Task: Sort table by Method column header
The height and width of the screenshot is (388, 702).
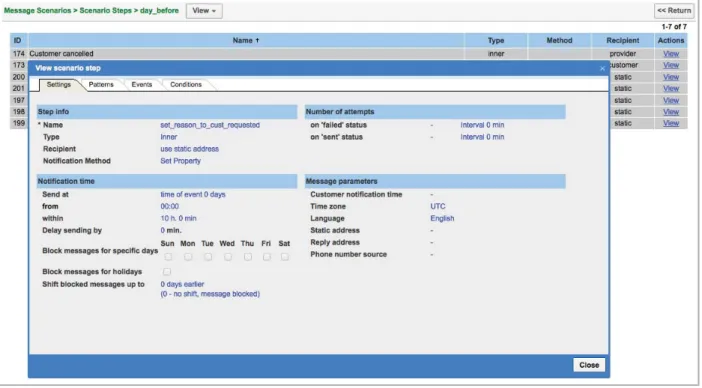Action: (x=559, y=40)
